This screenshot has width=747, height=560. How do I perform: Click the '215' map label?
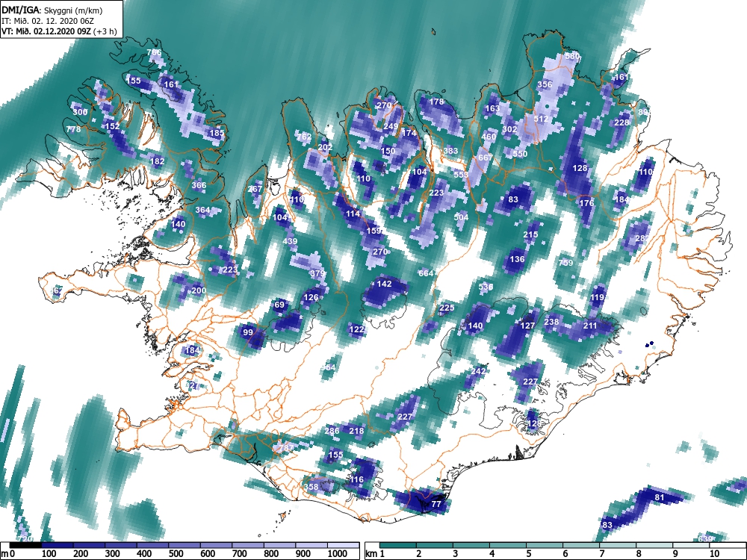[530, 234]
